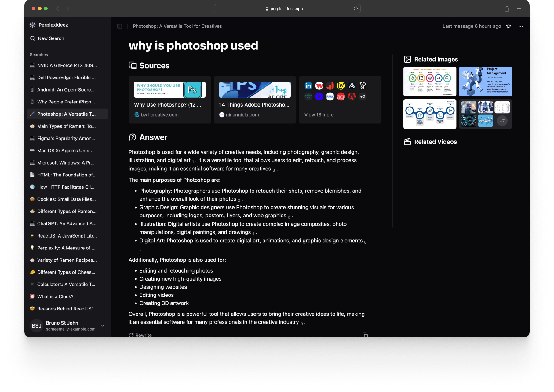Start a New Search
The image size is (554, 392).
click(51, 38)
